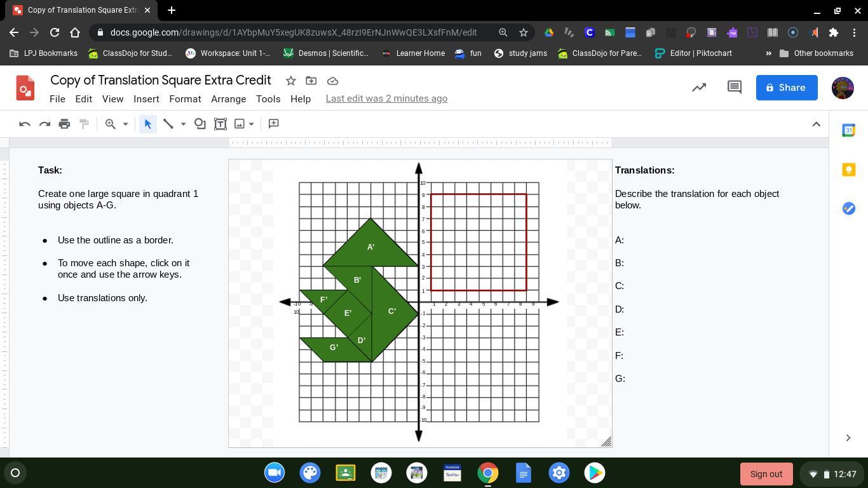Click the Redo arrow in the toolbar
Viewport: 868px width, 488px height.
[x=44, y=124]
